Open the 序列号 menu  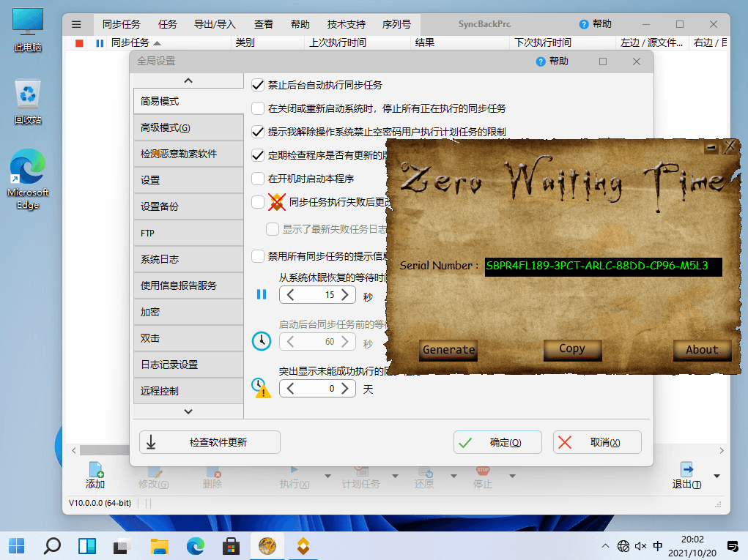coord(396,24)
